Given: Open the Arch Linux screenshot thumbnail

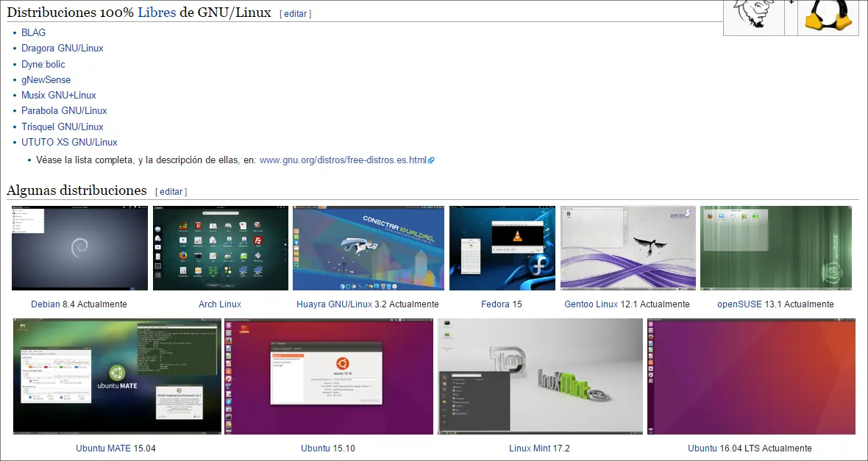Looking at the screenshot, I should pos(221,248).
